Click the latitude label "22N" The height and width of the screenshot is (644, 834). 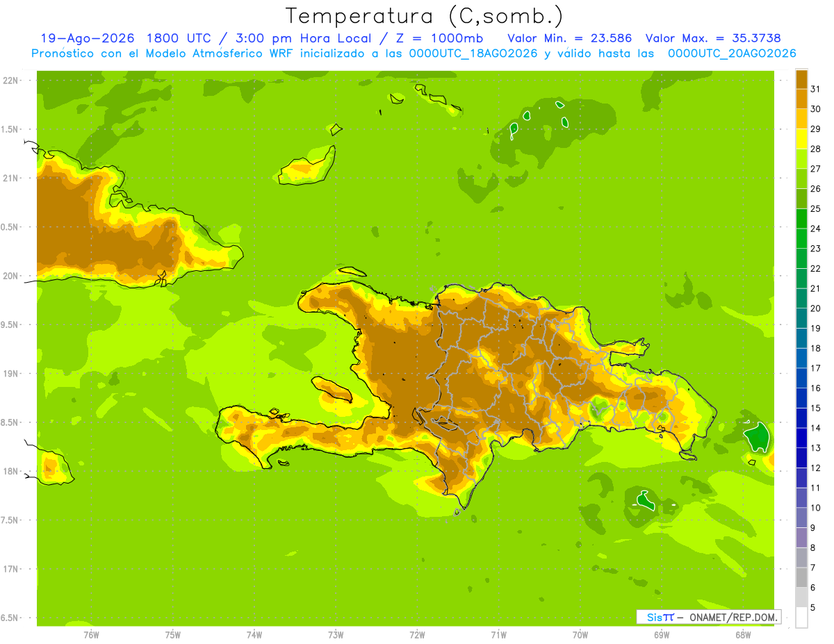[x=10, y=81]
